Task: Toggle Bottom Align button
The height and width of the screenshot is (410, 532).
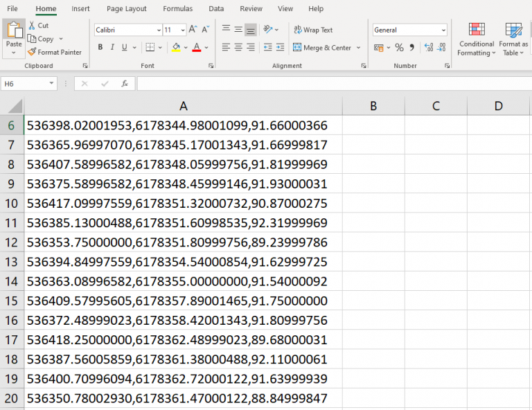Action: pos(251,30)
